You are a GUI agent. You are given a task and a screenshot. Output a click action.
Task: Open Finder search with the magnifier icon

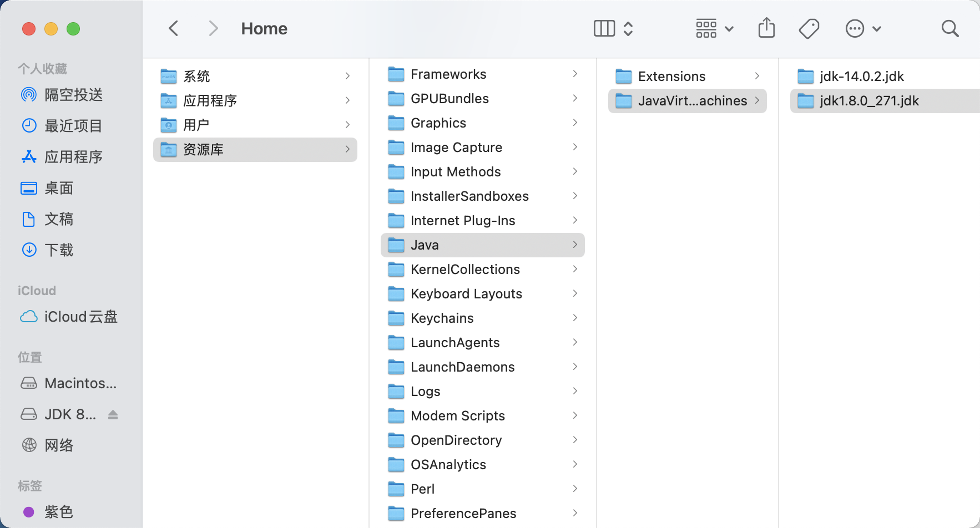point(950,28)
